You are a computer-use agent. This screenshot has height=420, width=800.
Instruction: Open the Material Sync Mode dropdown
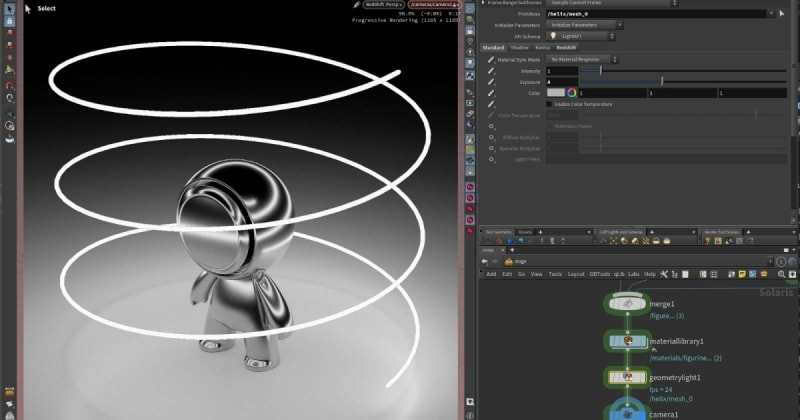coord(583,60)
